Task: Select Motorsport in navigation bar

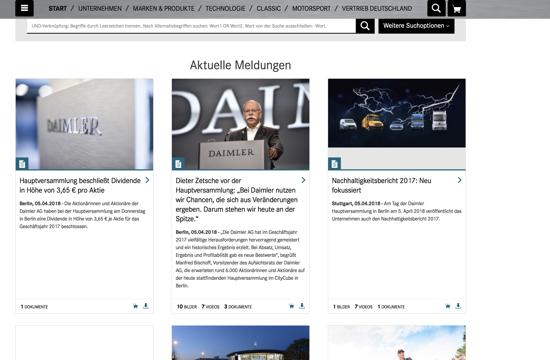Action: 311,8
